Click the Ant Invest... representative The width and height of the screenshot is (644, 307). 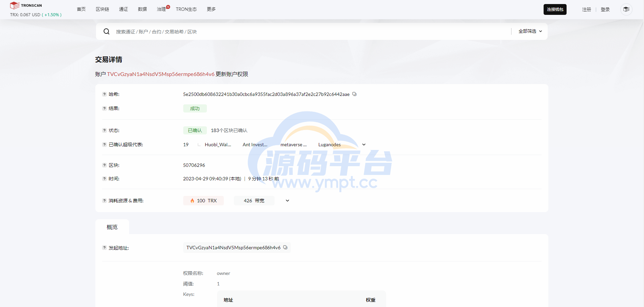point(255,145)
